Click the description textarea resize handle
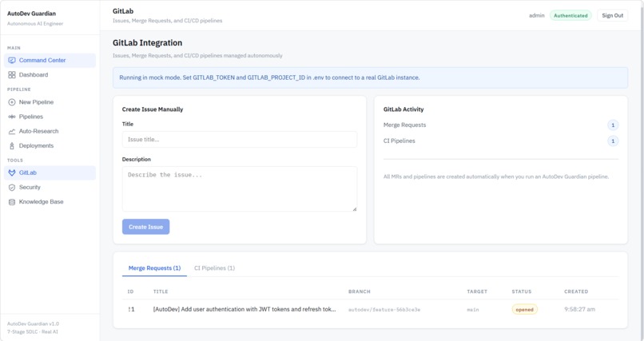644x341 pixels. pyautogui.click(x=355, y=209)
